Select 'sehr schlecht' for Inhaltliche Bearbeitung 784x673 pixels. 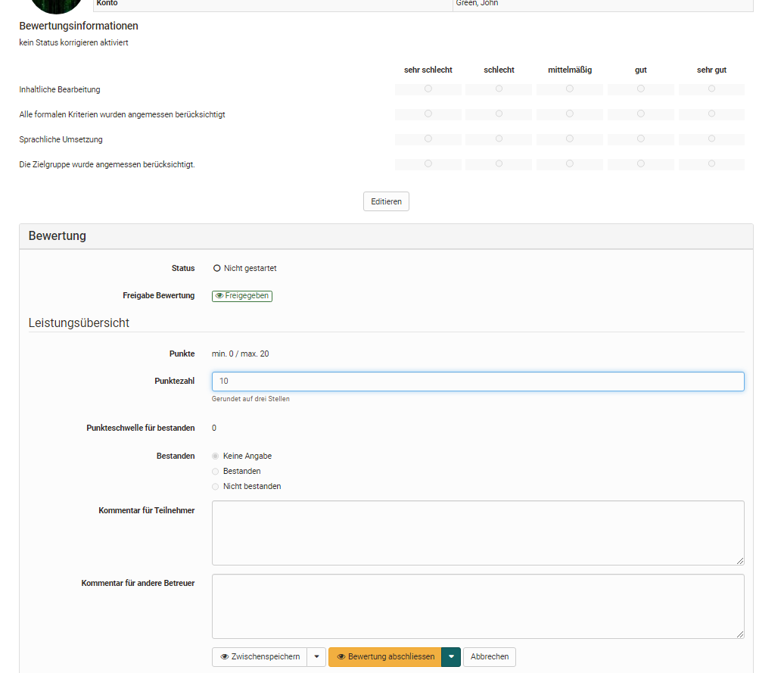tap(428, 89)
